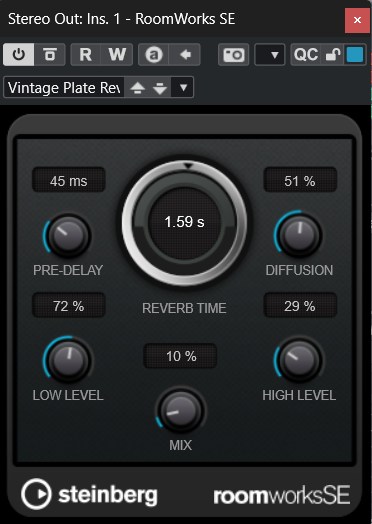This screenshot has height=524, width=372.
Task: Load the next preset arrow
Action: [160, 88]
